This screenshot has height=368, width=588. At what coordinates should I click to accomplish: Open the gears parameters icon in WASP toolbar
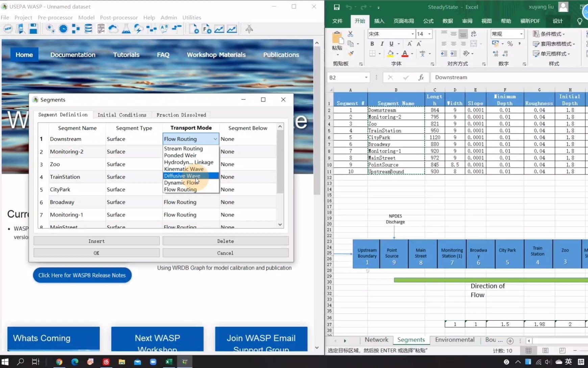[50, 29]
